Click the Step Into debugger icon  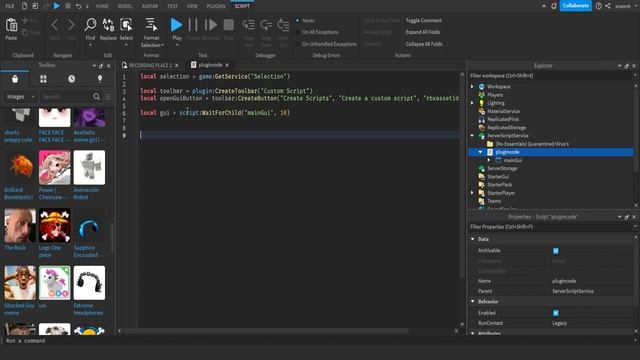pyautogui.click(x=249, y=25)
